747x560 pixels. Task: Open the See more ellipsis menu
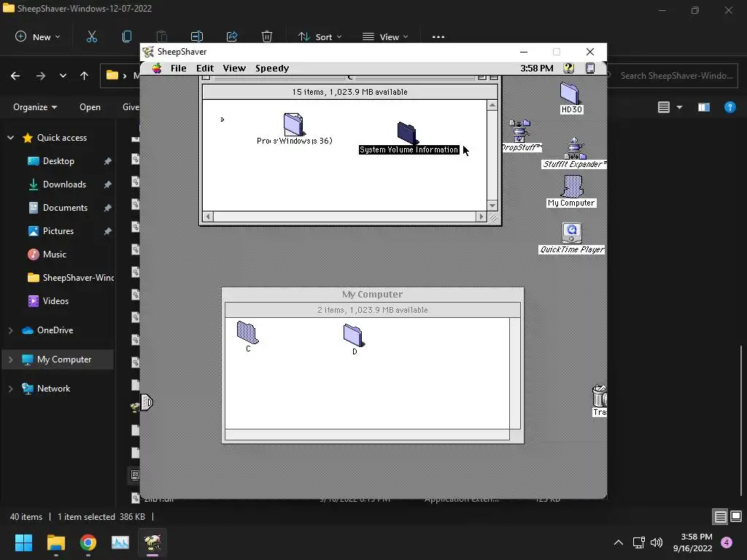click(x=438, y=36)
